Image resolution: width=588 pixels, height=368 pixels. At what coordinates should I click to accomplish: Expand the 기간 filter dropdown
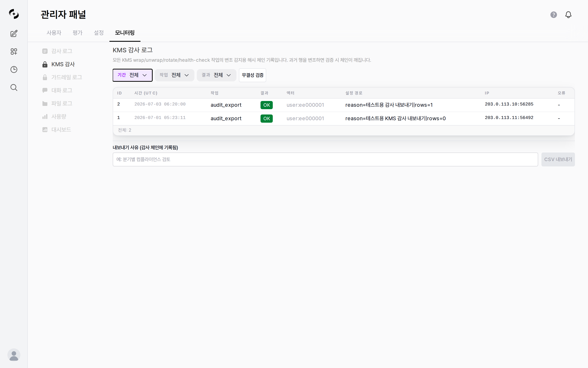click(133, 75)
